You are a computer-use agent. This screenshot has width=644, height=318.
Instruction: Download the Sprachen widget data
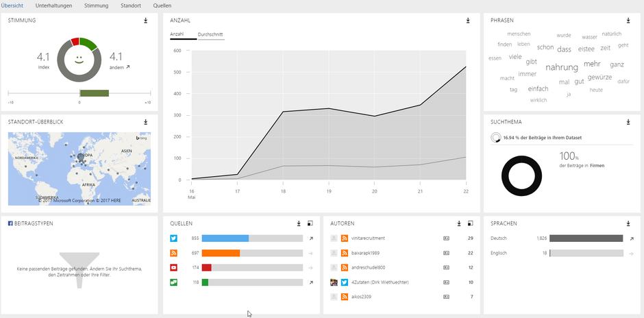pyautogui.click(x=628, y=223)
